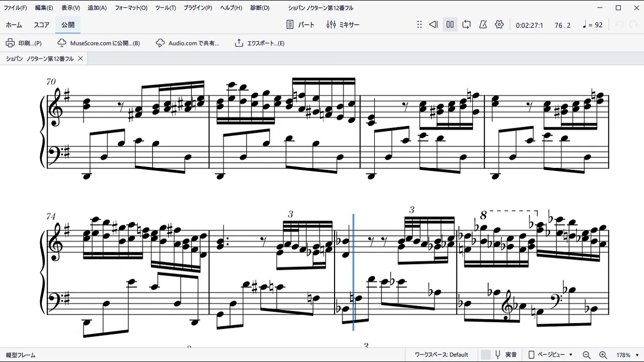The image size is (644, 362).
Task: Switch to the ホーム tab
Action: (x=14, y=25)
